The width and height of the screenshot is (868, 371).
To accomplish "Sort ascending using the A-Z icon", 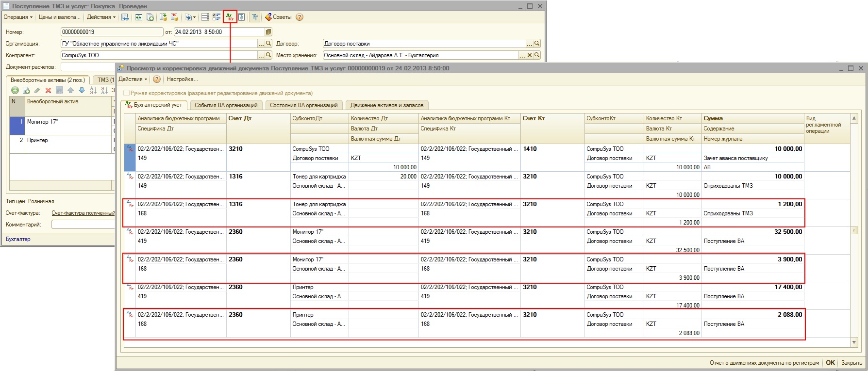I will point(93,90).
